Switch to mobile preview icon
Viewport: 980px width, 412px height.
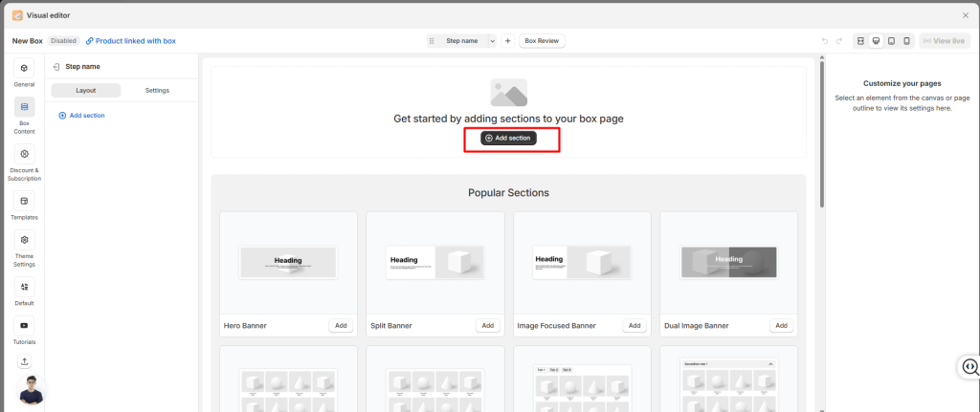pos(906,41)
